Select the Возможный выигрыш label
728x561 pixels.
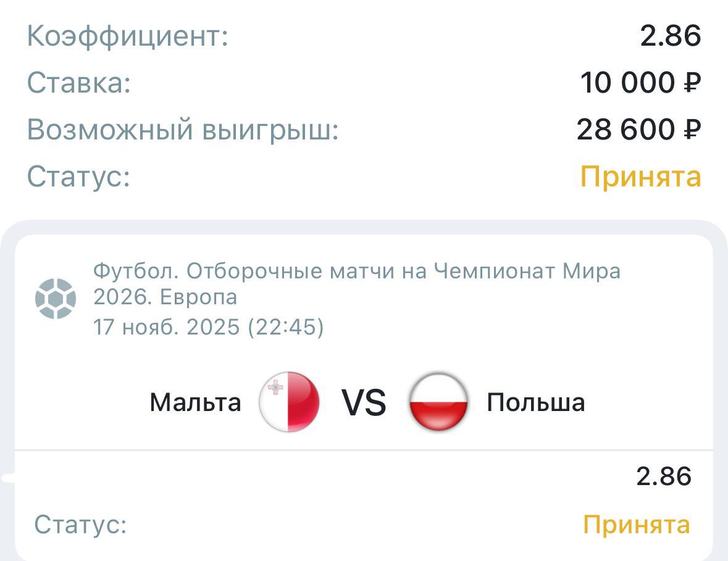[x=183, y=130]
